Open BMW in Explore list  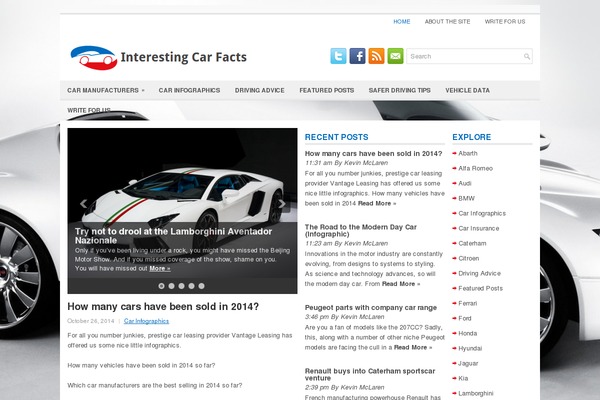[x=466, y=198]
